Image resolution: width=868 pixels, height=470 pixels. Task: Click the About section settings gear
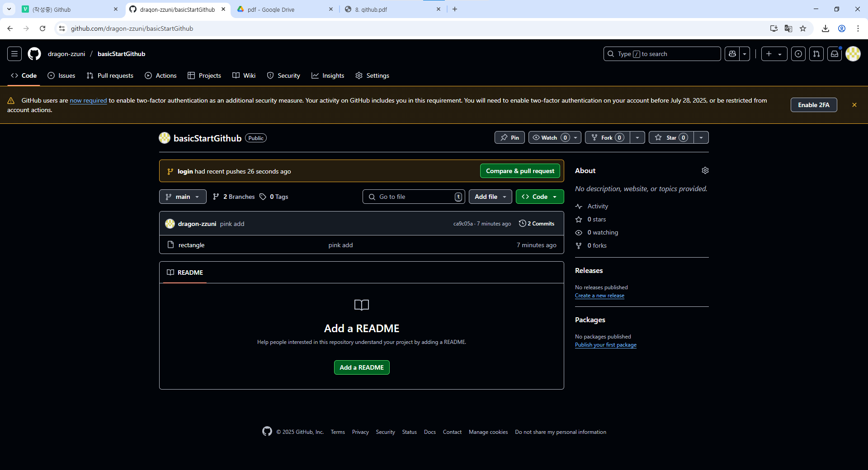705,170
